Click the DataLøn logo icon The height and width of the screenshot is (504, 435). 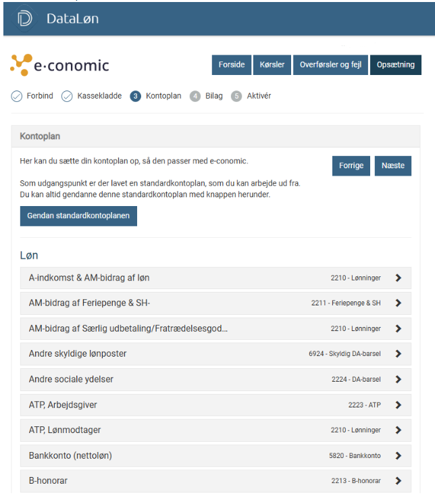[25, 18]
